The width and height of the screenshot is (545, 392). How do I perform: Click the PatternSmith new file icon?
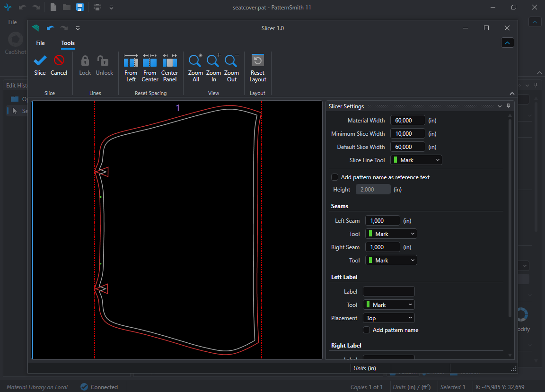point(53,7)
